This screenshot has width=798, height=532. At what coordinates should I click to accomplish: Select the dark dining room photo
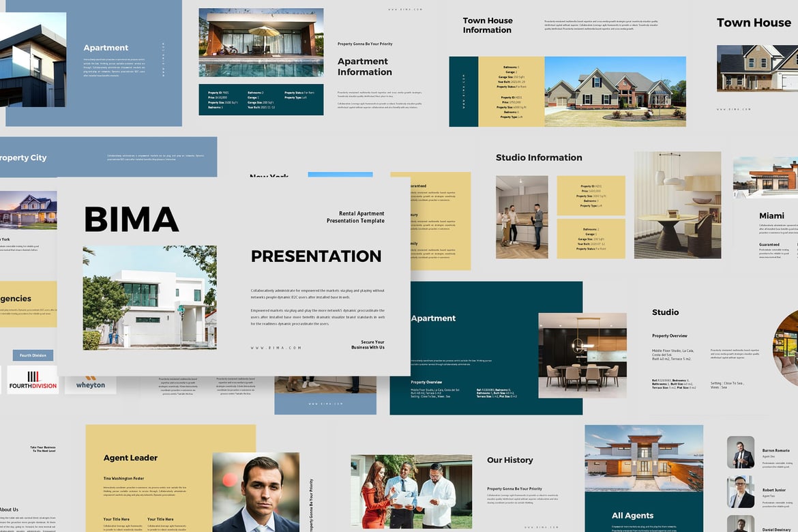coord(582,355)
